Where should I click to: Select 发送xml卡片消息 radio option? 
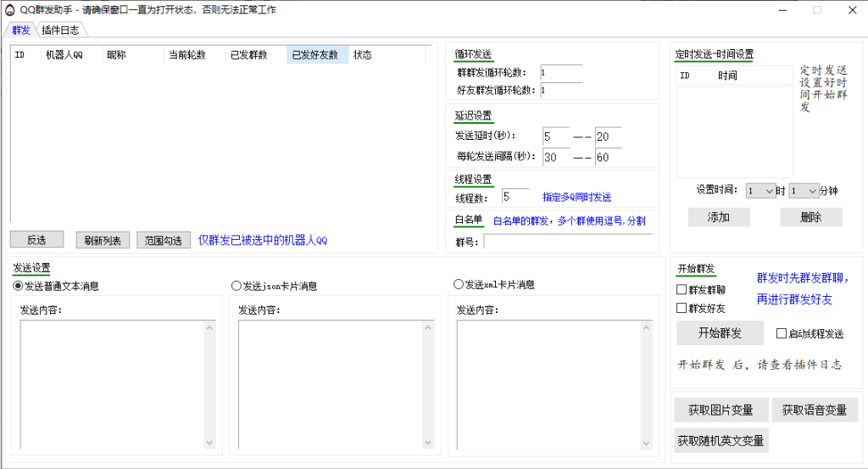tap(459, 285)
